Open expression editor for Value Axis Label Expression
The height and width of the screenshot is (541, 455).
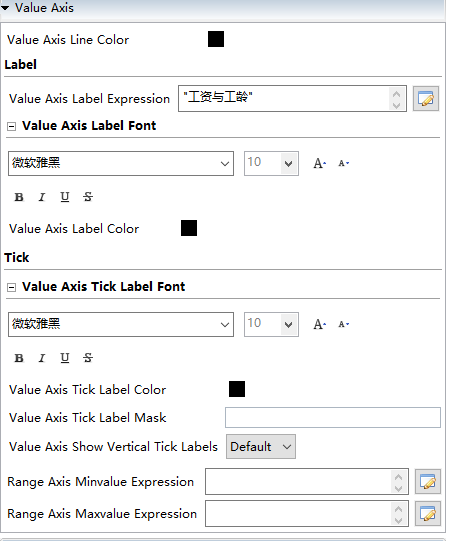[426, 99]
